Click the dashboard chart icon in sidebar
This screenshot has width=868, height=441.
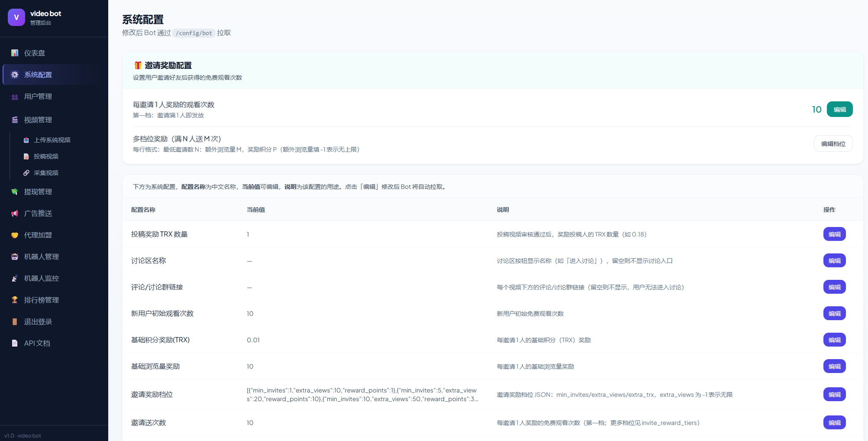15,53
